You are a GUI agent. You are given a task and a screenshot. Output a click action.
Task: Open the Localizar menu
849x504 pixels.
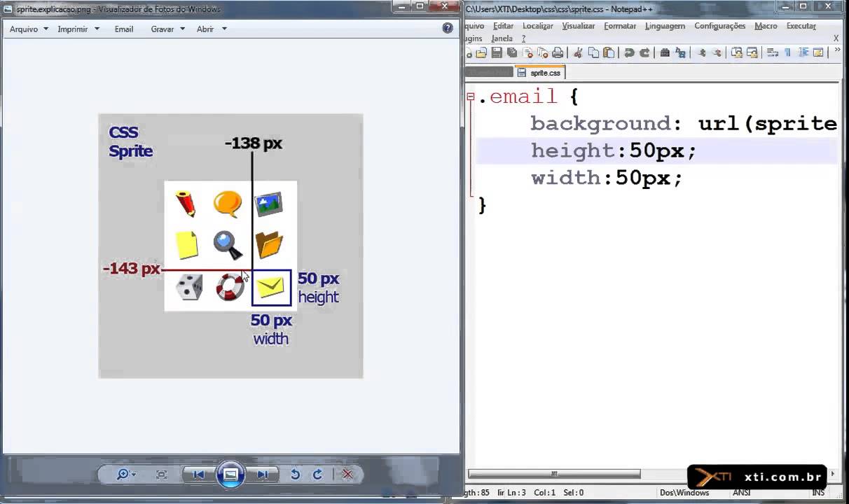point(537,26)
